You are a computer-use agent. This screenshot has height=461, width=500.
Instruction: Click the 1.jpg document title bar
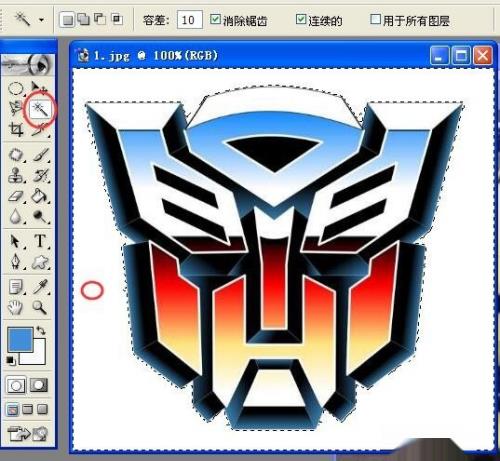282,55
